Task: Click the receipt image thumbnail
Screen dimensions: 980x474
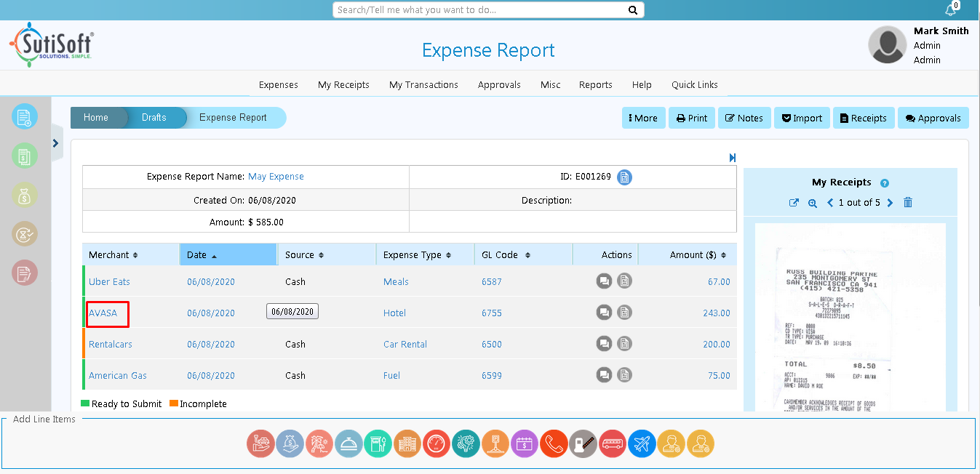Action: pyautogui.click(x=850, y=317)
